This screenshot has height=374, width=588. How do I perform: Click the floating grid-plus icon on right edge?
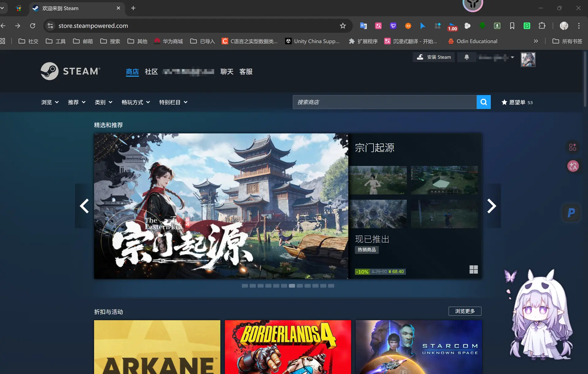click(x=573, y=147)
